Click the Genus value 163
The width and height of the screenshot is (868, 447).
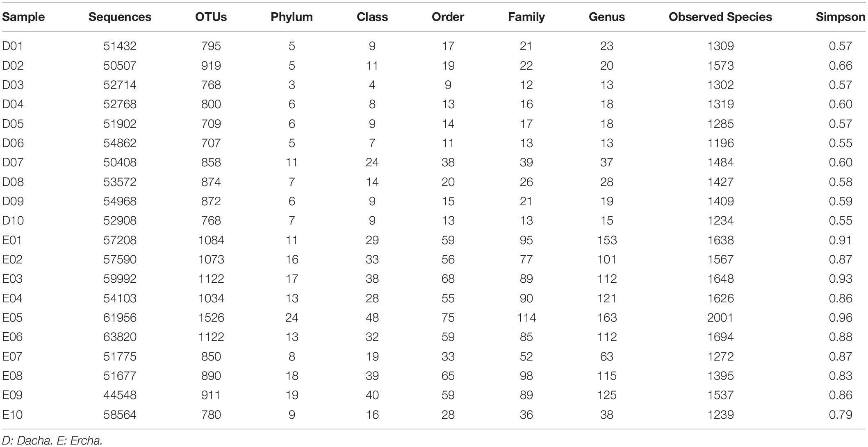click(x=607, y=318)
